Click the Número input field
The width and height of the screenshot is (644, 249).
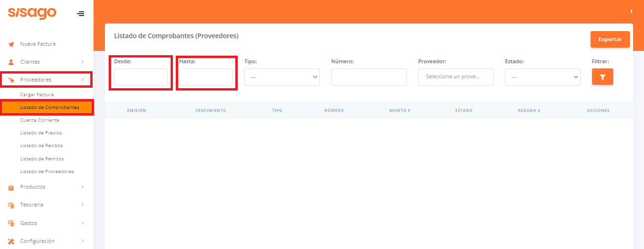click(369, 77)
